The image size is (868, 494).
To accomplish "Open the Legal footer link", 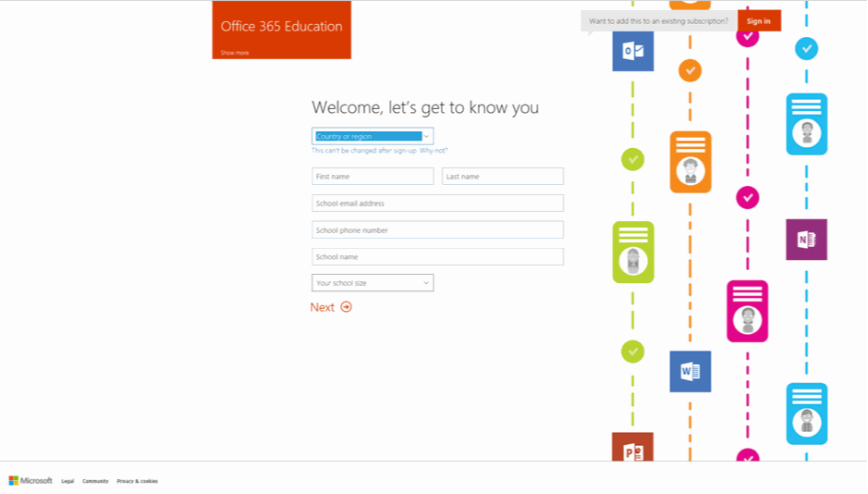I will (x=67, y=481).
